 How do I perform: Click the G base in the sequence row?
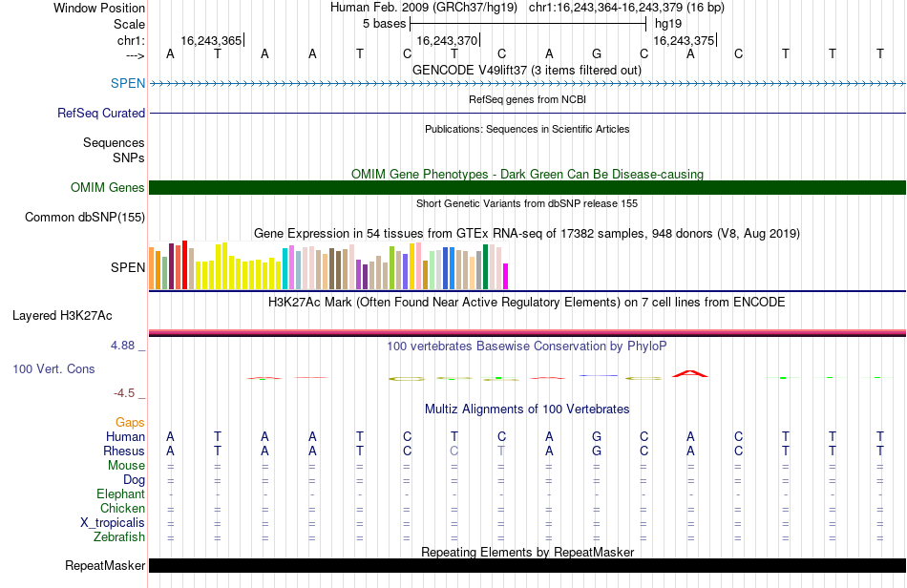point(597,53)
